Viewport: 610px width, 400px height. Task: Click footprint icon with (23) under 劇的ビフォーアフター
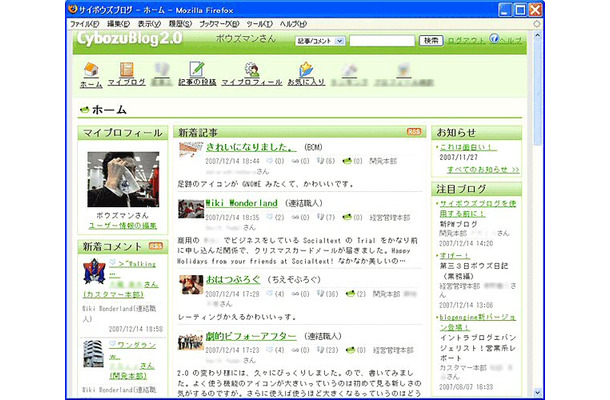321,349
